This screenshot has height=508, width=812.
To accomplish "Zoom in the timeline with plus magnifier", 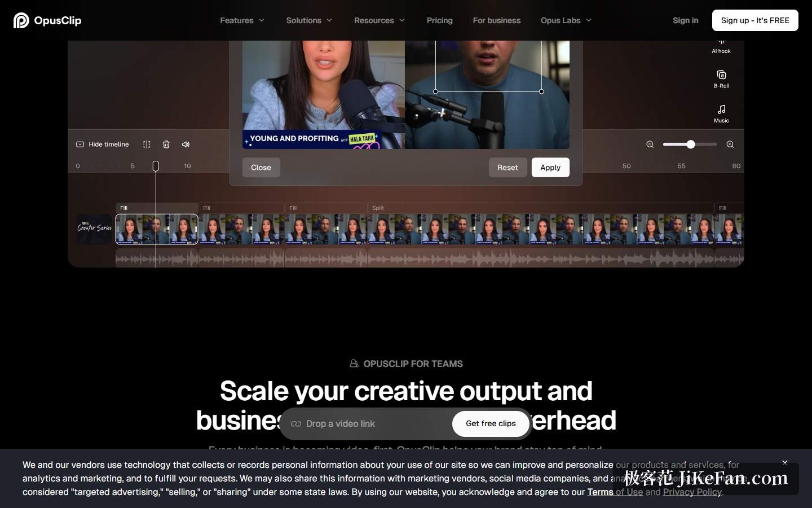I will pos(730,144).
